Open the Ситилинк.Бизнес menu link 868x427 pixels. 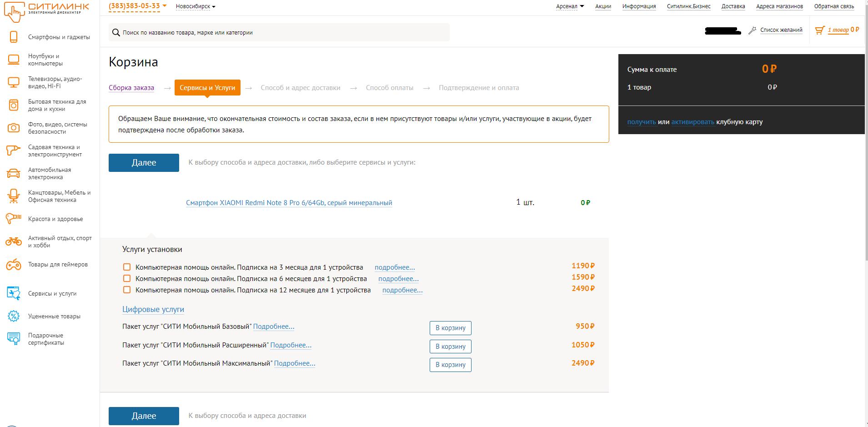(688, 6)
